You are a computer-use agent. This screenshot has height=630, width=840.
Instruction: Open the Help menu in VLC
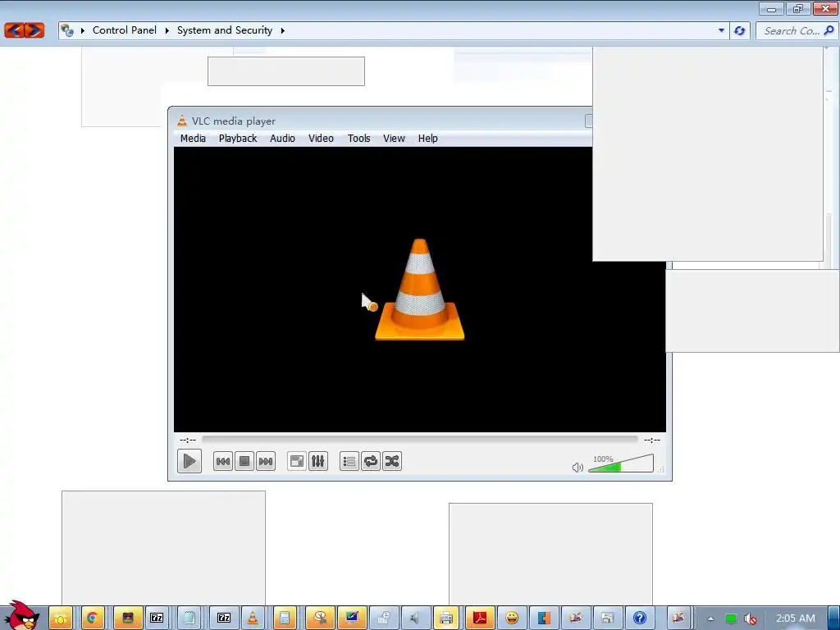[x=428, y=138]
